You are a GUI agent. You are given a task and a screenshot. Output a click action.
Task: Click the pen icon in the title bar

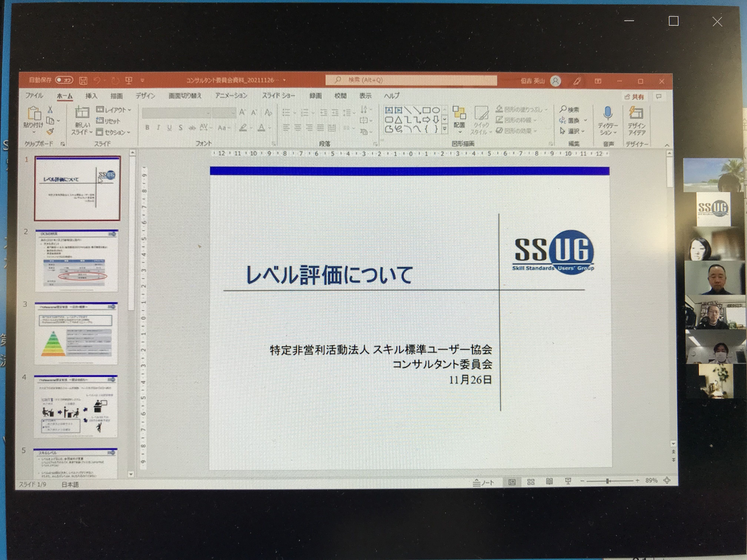tap(577, 81)
